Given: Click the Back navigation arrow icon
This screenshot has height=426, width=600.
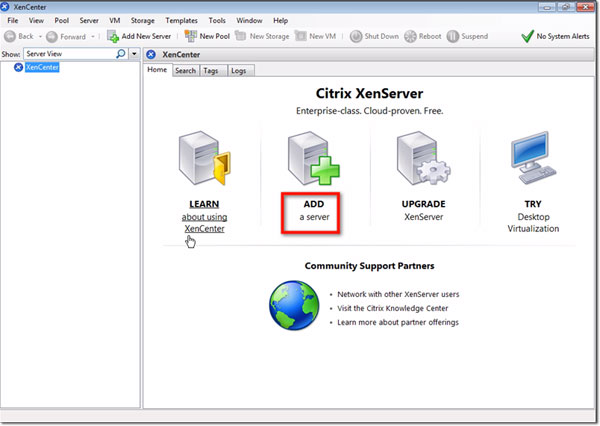Looking at the screenshot, I should (10, 36).
